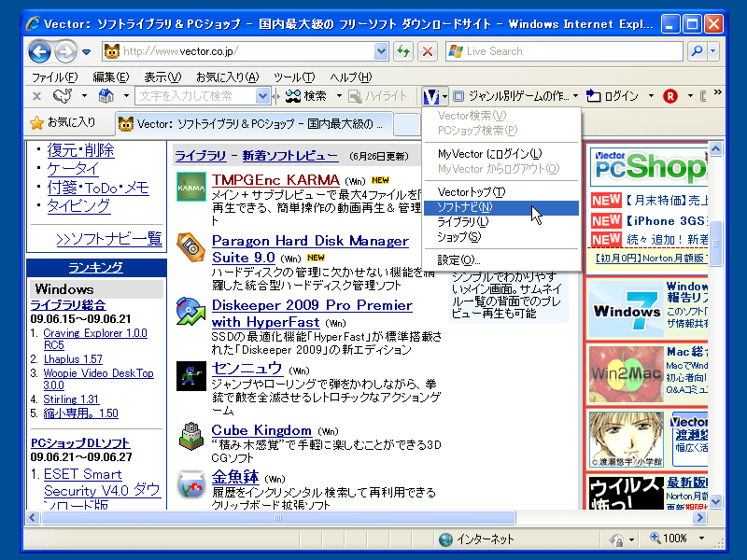Open the Stirling 1.31 link

pos(71,399)
